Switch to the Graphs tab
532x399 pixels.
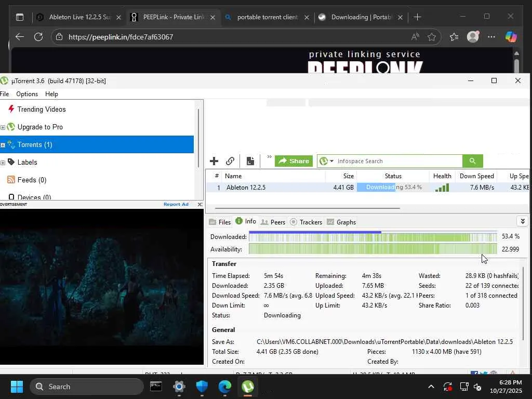click(x=341, y=222)
